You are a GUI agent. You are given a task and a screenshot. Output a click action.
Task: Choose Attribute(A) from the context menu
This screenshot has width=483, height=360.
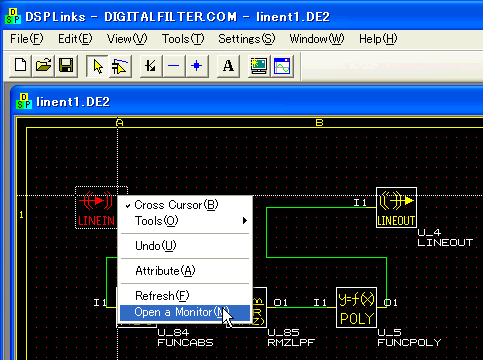click(185, 271)
